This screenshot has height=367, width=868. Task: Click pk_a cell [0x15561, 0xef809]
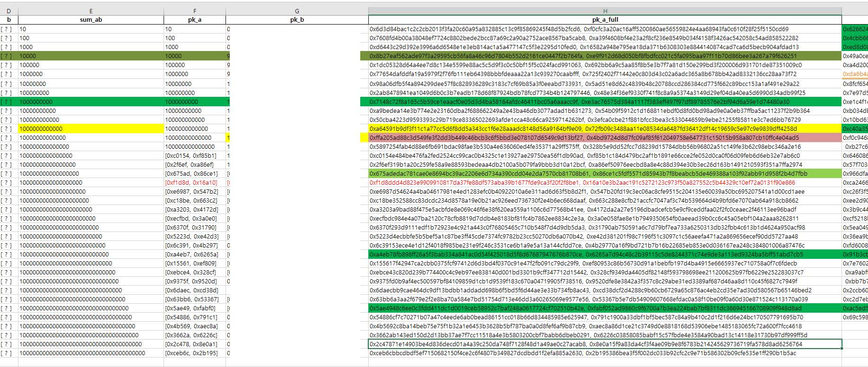point(195,263)
